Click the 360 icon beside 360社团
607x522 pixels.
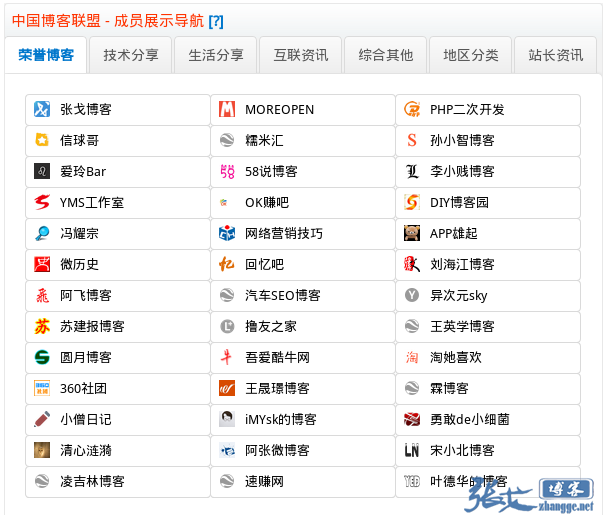(42, 388)
